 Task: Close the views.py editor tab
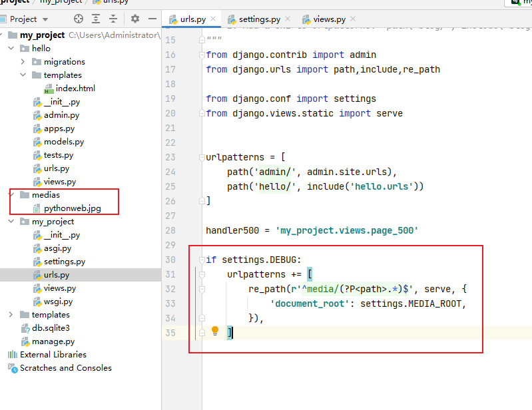pos(353,19)
